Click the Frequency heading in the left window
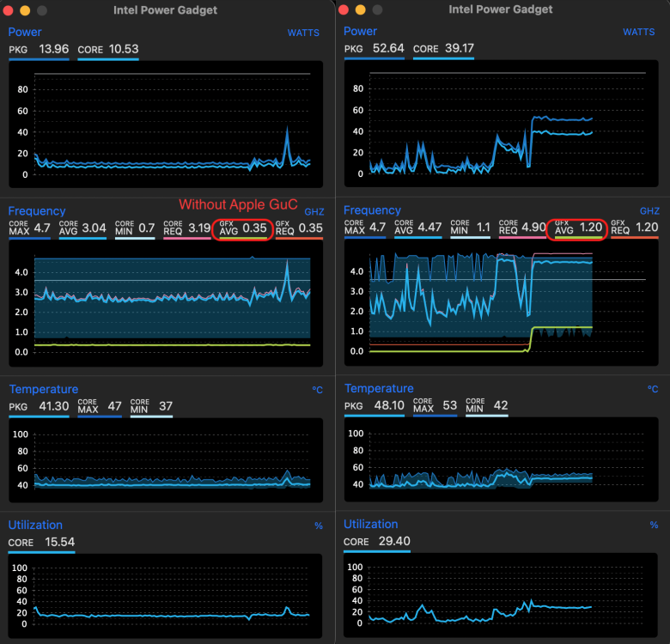Screen dimensions: 670x644 pos(37,211)
